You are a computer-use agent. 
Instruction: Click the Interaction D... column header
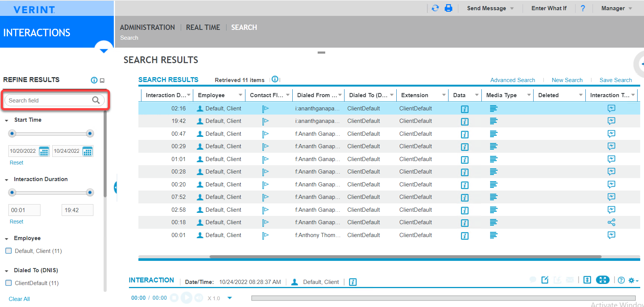coord(166,95)
